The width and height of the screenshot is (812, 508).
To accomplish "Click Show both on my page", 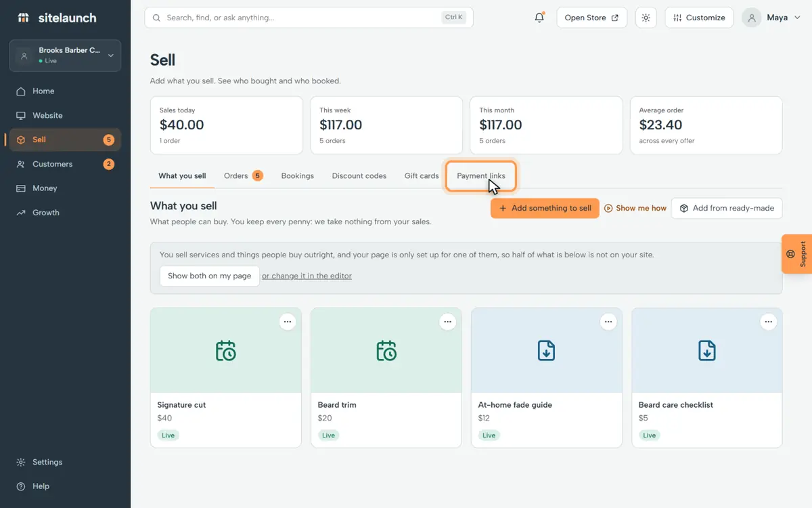I will coord(210,276).
